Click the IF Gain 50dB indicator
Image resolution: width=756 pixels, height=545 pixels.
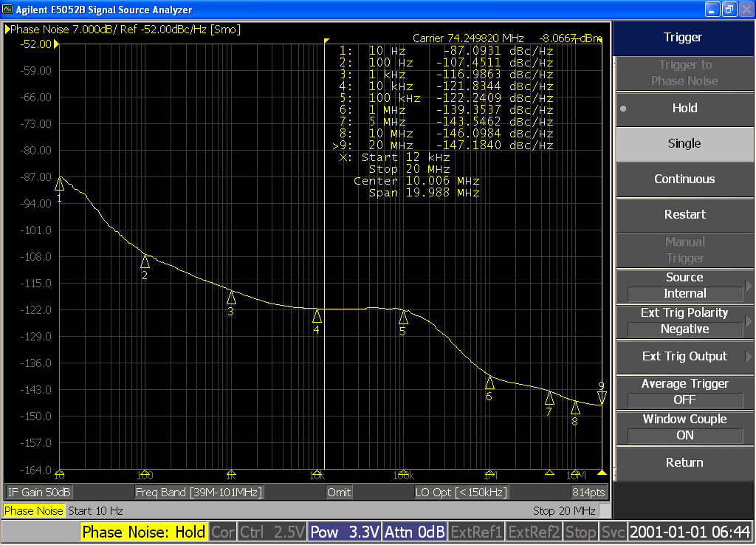click(38, 492)
